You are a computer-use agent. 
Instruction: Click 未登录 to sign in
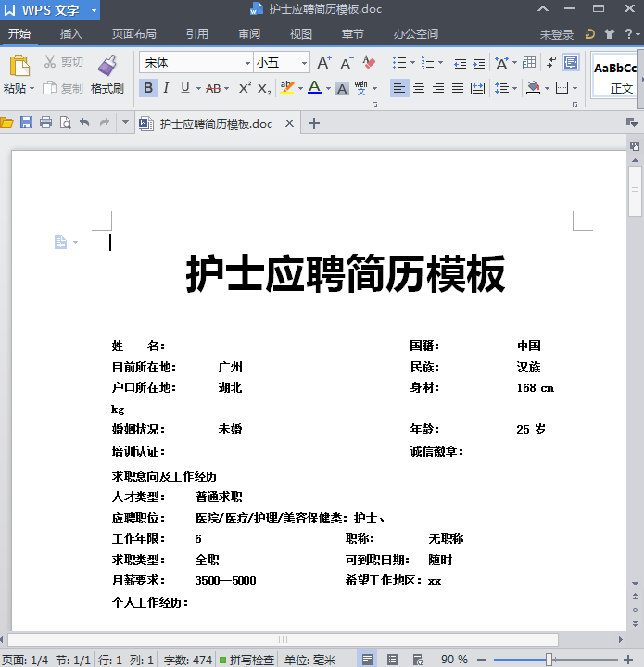556,34
